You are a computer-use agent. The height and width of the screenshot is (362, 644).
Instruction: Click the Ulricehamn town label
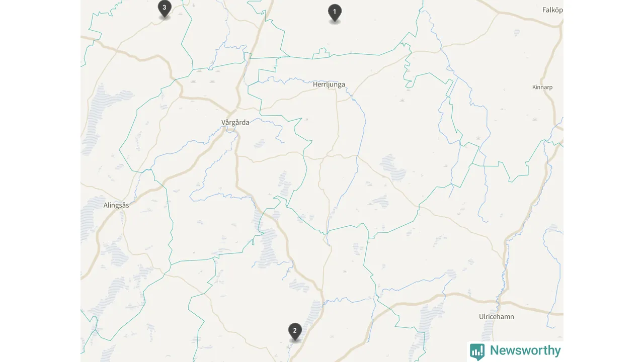497,317
